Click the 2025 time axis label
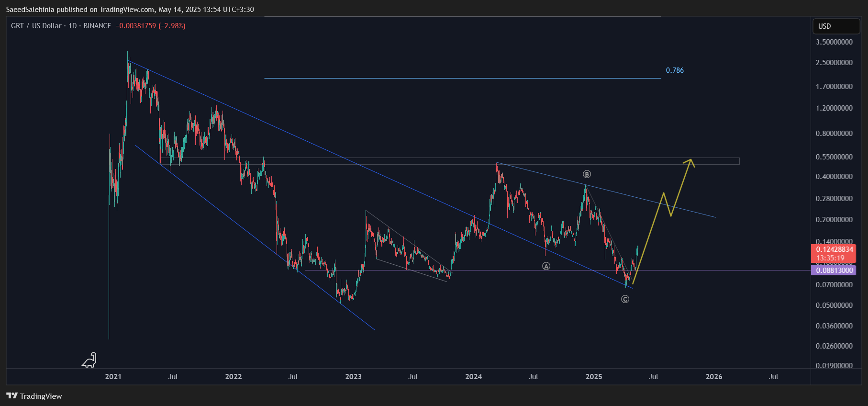 [594, 377]
